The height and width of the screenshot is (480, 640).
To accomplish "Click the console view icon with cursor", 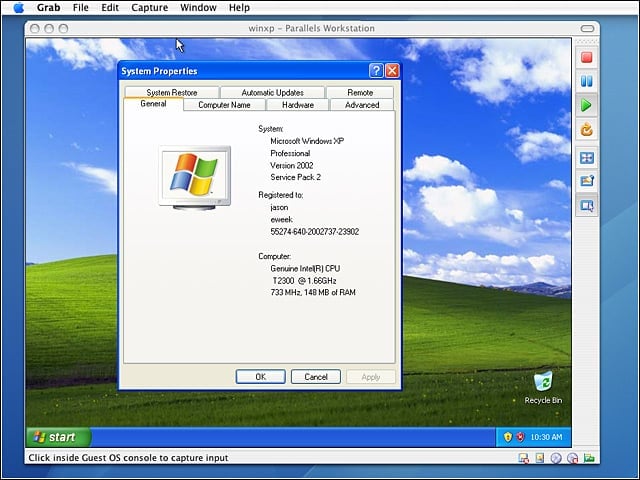I will (587, 205).
